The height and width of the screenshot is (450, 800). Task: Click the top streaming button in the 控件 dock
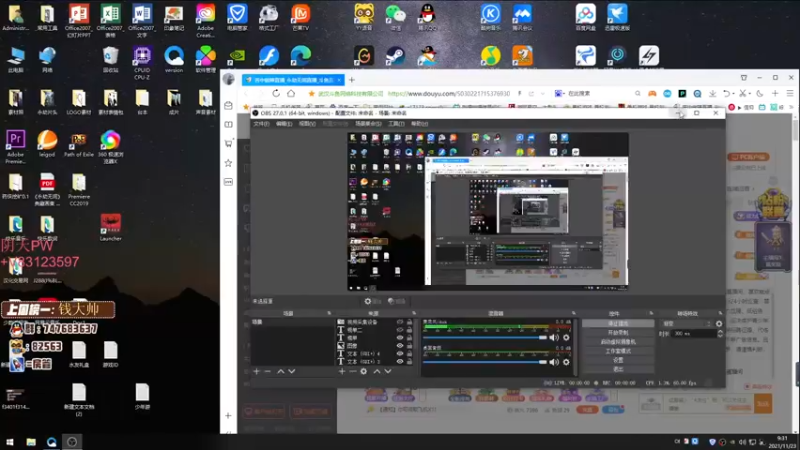tap(618, 323)
